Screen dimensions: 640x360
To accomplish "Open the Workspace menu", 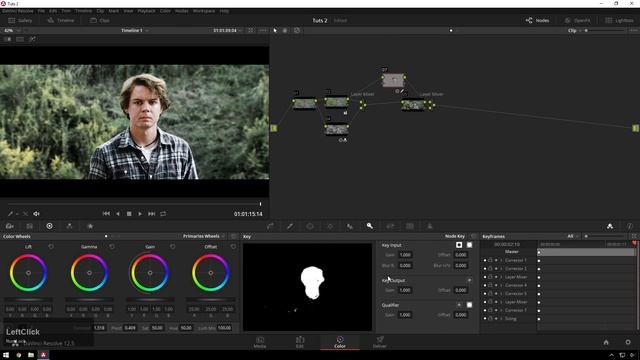I will [204, 11].
